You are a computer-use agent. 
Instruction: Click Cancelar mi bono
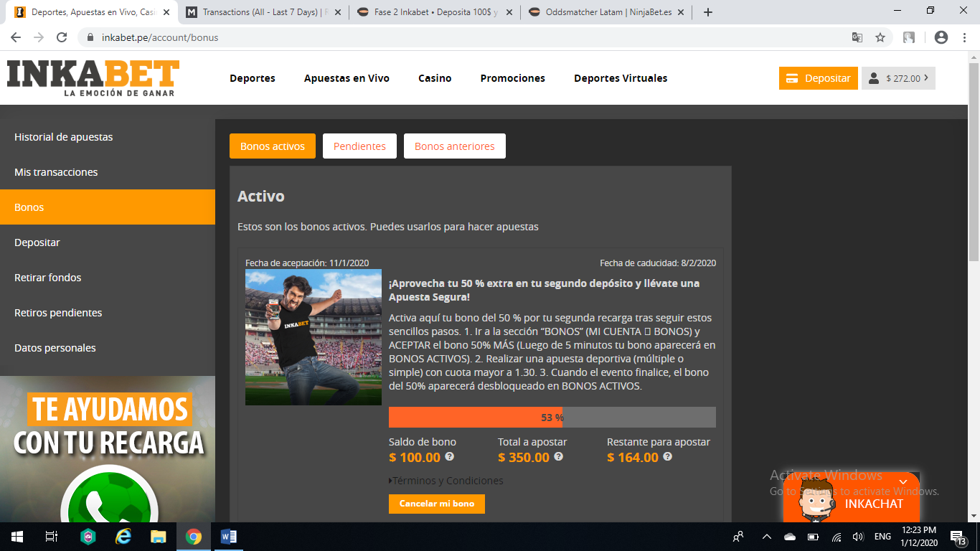437,504
